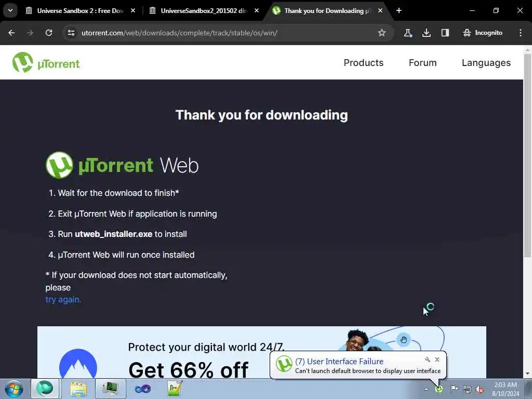This screenshot has height=399, width=532.
Task: Restore down the browser window
Action: (496, 10)
